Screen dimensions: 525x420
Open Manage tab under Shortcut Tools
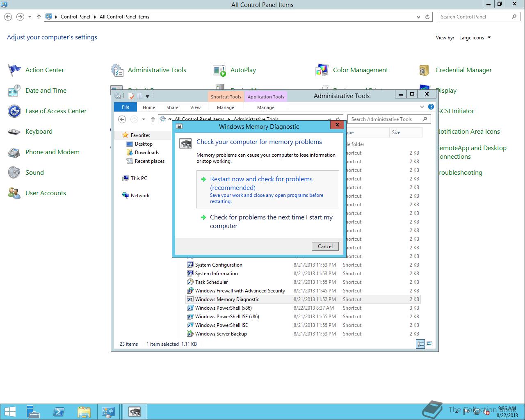[x=226, y=107]
